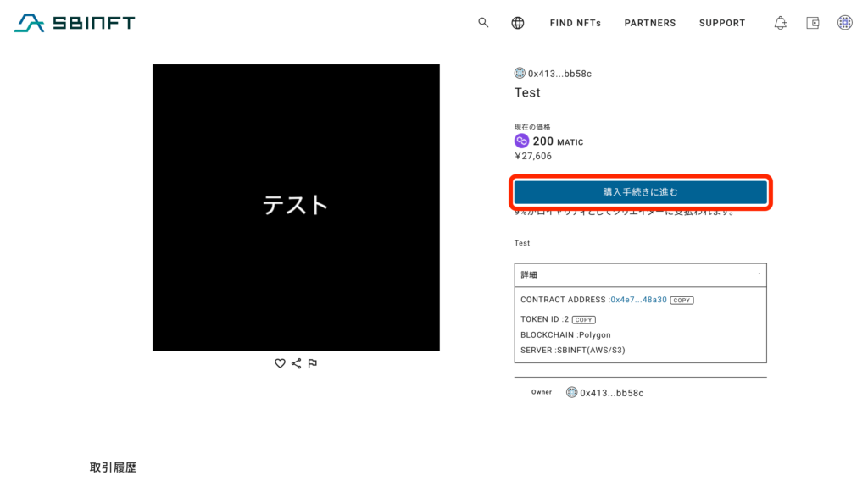The height and width of the screenshot is (481, 868).
Task: Click creator avatar beside top address
Action: click(520, 73)
